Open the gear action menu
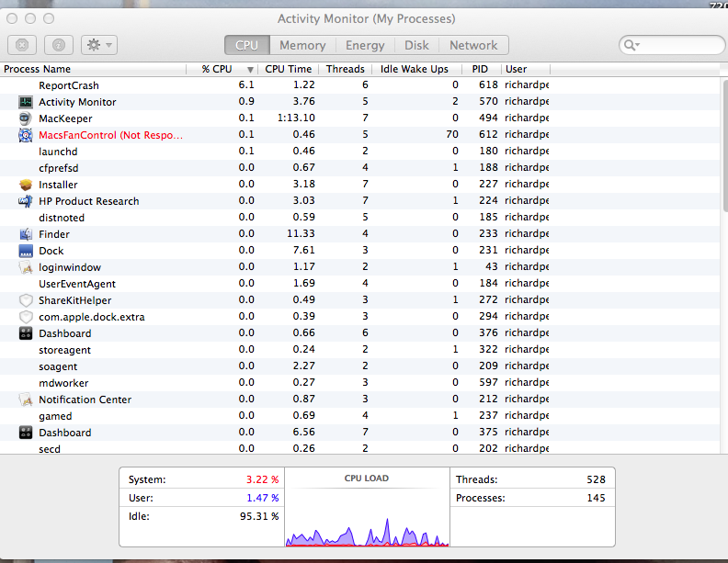The image size is (728, 563). [99, 45]
